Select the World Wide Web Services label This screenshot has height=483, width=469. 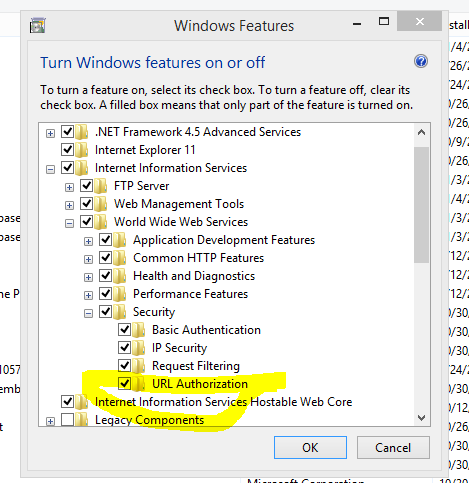(181, 222)
